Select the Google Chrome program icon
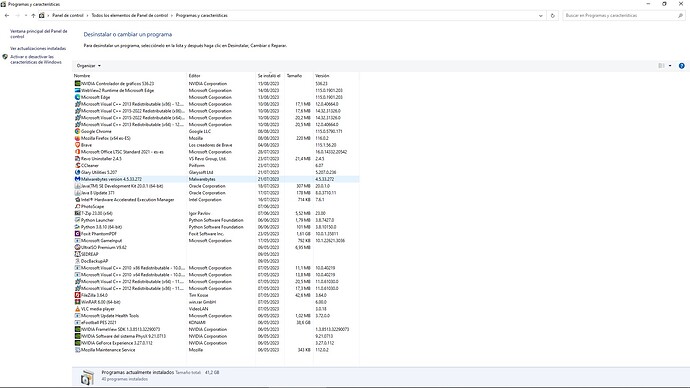This screenshot has width=690, height=388. point(77,131)
